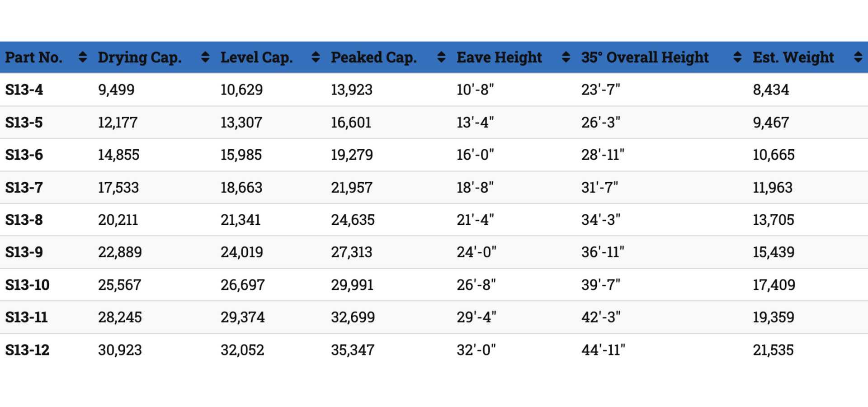Click the Est. Weight header label

pyautogui.click(x=793, y=57)
